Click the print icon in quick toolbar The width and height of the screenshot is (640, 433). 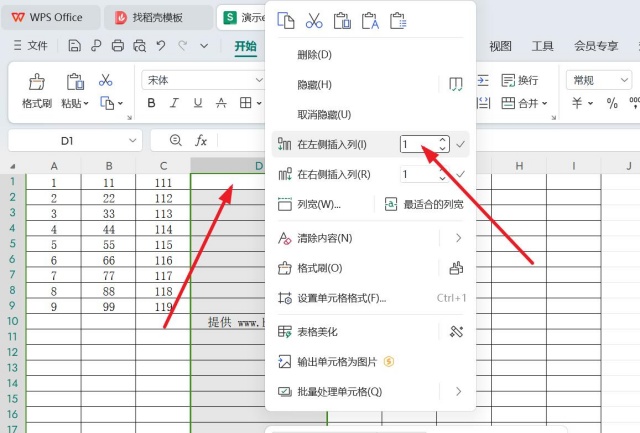pos(118,45)
